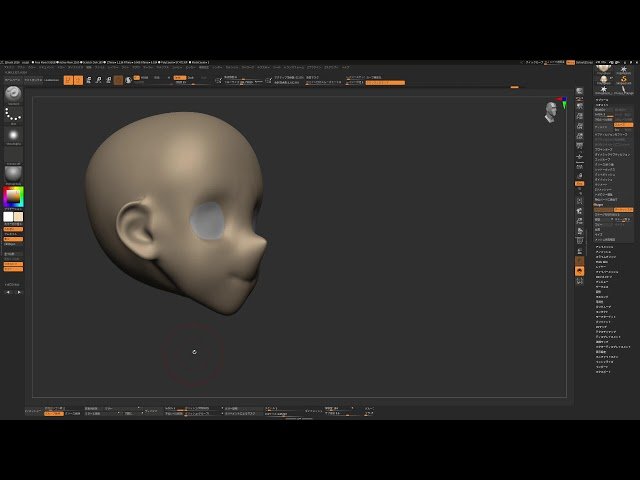The image size is (640, 480).
Task: Open the dotted stroke type picker
Action: tap(14, 115)
